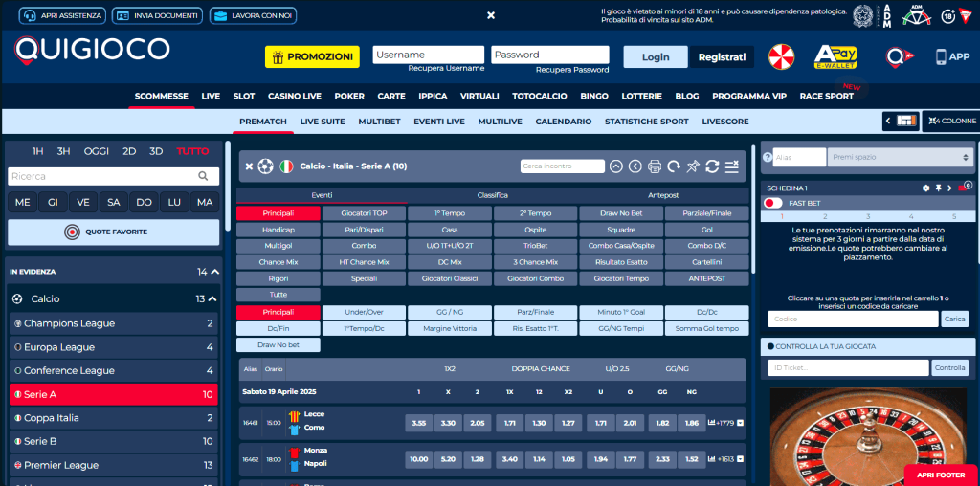This screenshot has height=486, width=980.
Task: Open statistics icon for Lecce-Como match
Action: 712,423
